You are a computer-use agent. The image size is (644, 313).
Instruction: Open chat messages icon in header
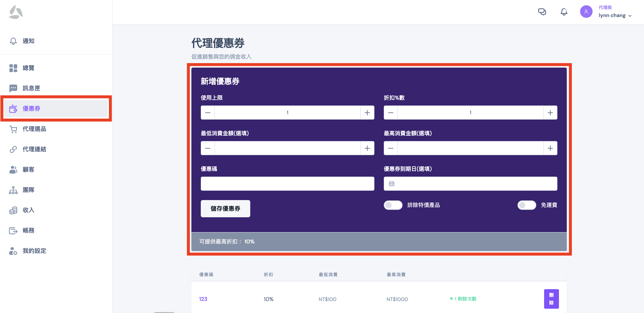[542, 12]
